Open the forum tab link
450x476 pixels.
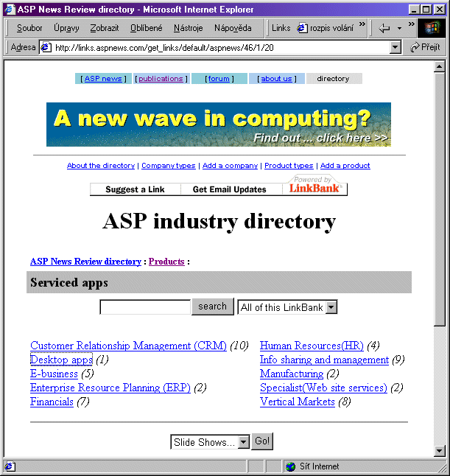[x=219, y=79]
